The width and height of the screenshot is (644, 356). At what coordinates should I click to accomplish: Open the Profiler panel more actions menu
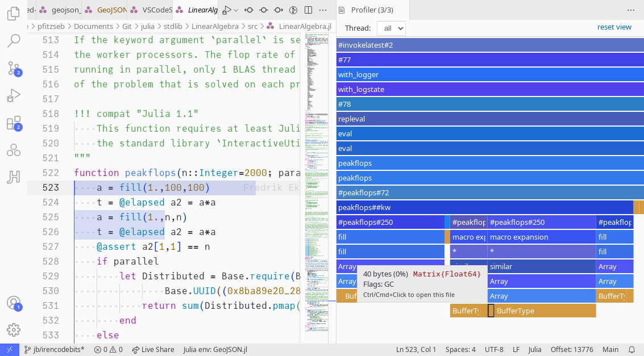tap(630, 10)
